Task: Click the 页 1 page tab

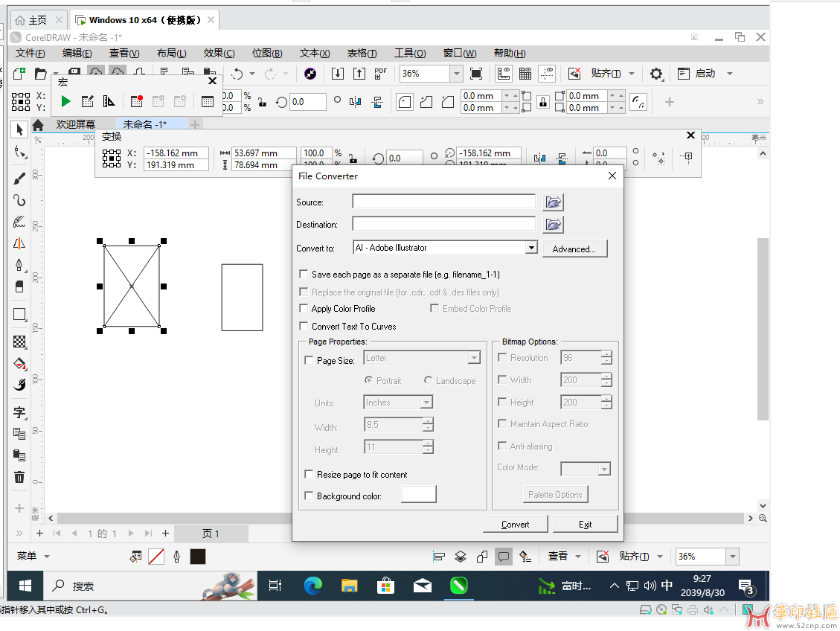Action: tap(211, 534)
